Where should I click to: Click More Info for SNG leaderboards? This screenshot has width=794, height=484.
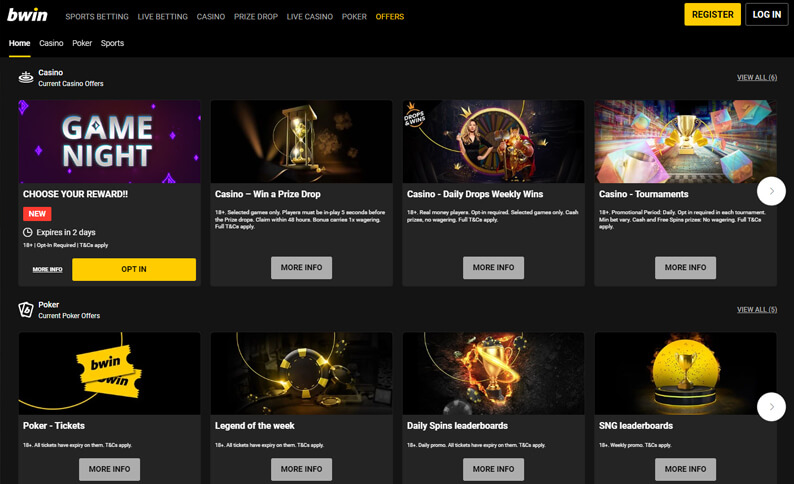click(685, 469)
